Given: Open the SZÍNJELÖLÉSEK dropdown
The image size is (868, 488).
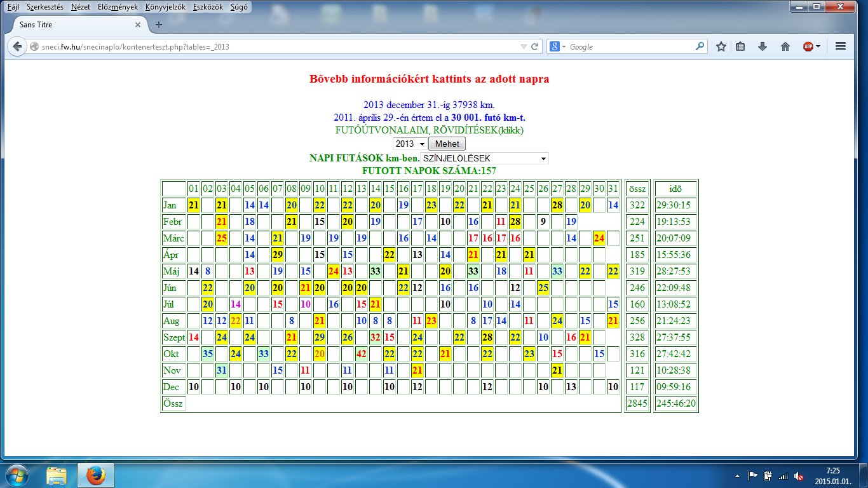Looking at the screenshot, I should [484, 158].
